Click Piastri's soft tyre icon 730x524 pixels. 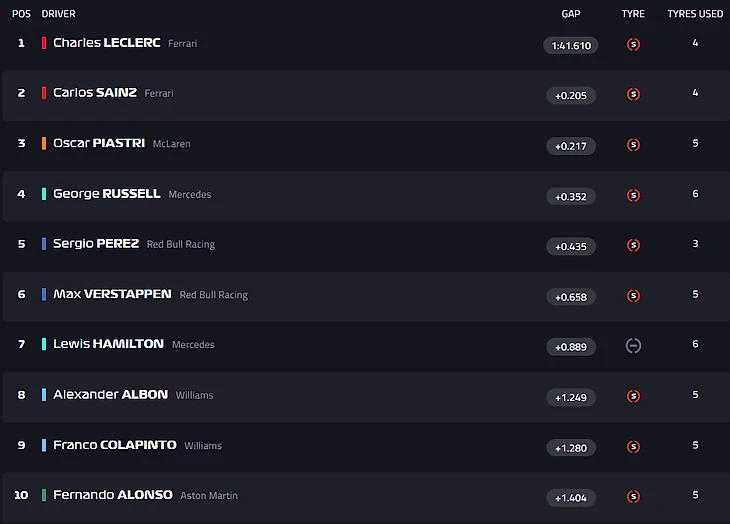[633, 145]
